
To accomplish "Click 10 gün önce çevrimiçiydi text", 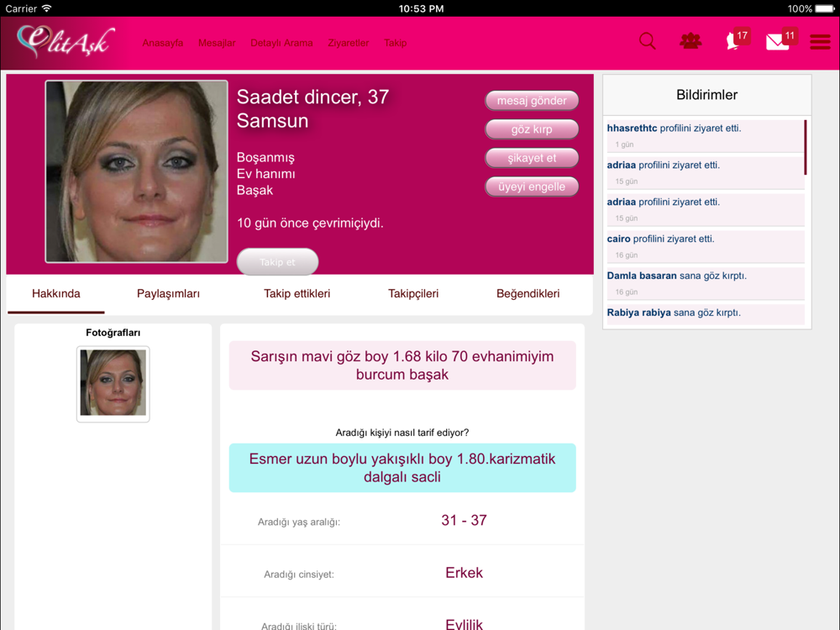I will [310, 223].
